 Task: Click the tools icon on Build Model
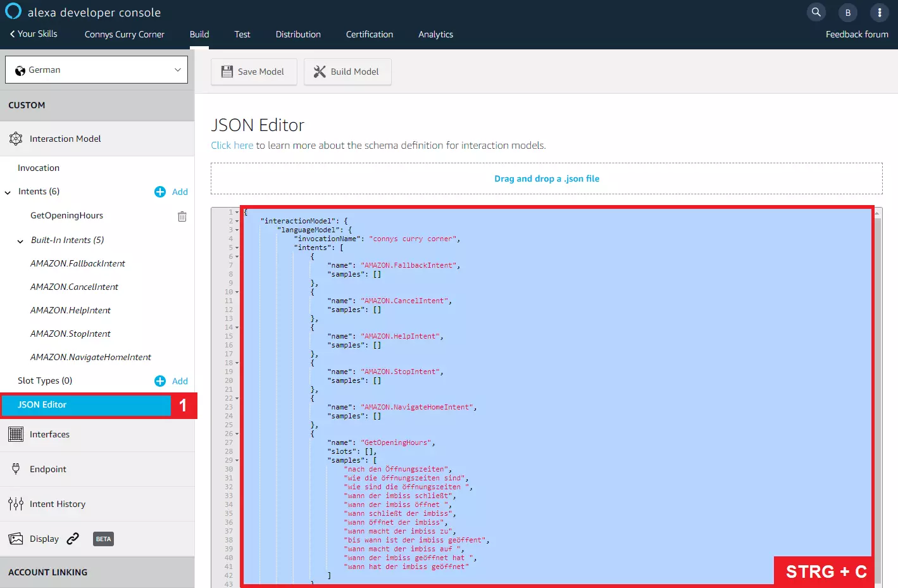(x=320, y=72)
